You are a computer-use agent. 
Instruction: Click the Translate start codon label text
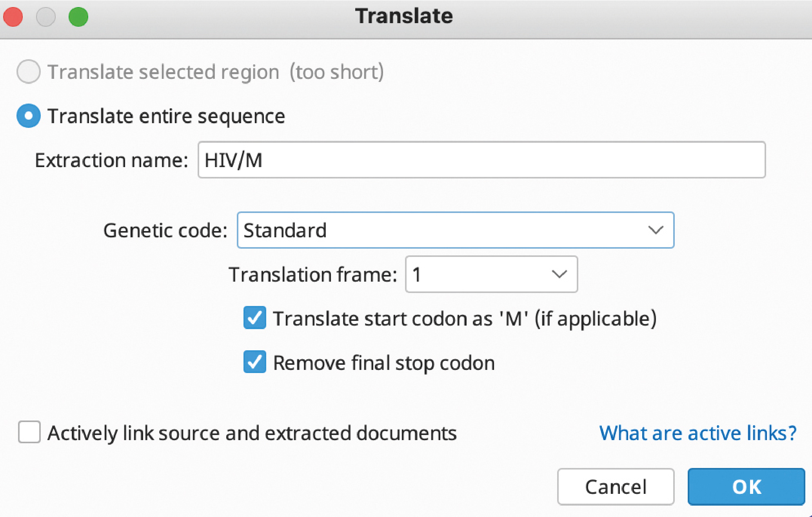click(465, 319)
